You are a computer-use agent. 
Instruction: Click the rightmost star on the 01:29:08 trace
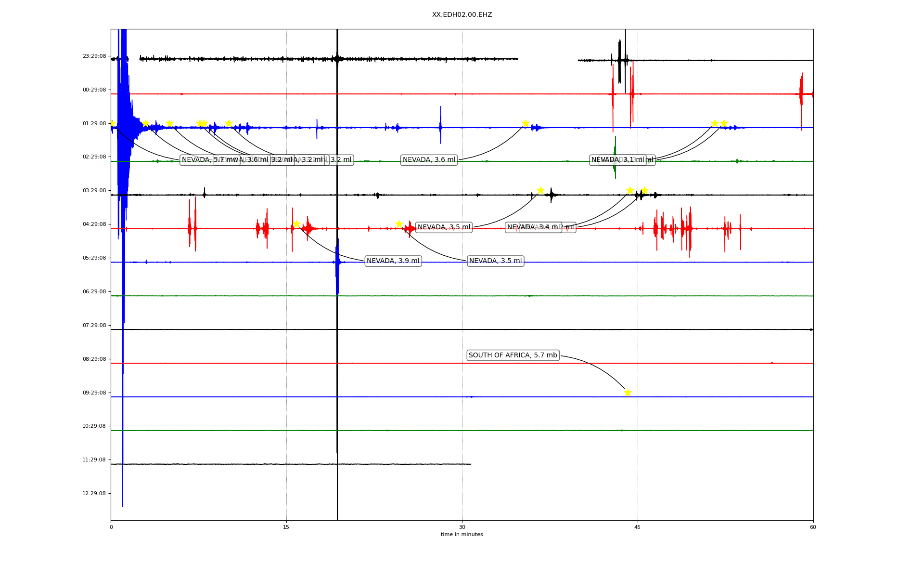click(x=724, y=123)
